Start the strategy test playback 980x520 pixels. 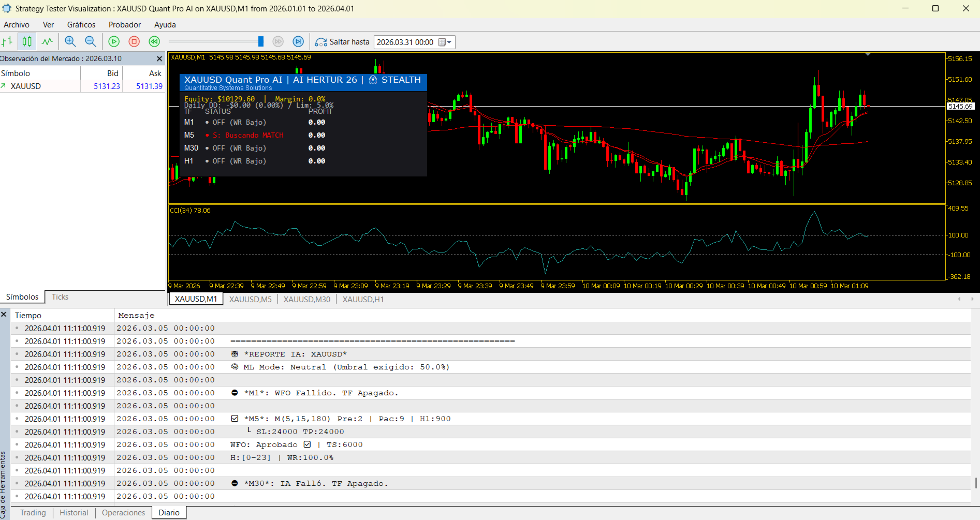[x=114, y=42]
